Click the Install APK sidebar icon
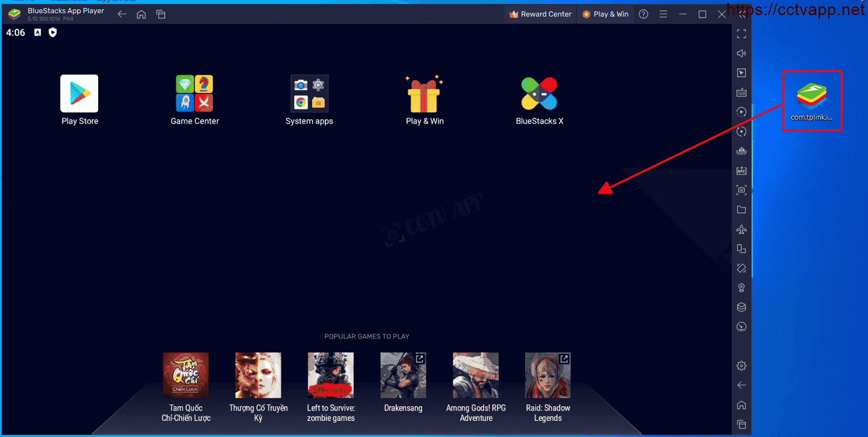The height and width of the screenshot is (437, 868). click(741, 170)
